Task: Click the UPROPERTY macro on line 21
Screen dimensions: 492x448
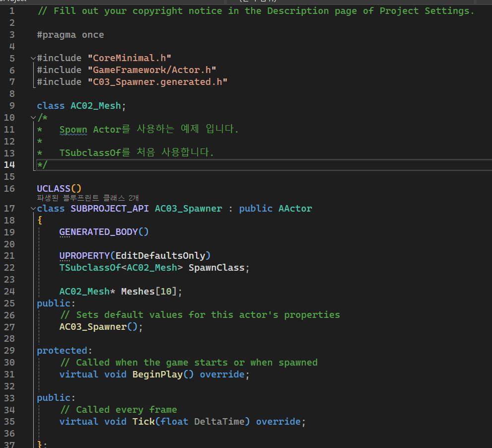Action: pyautogui.click(x=84, y=256)
